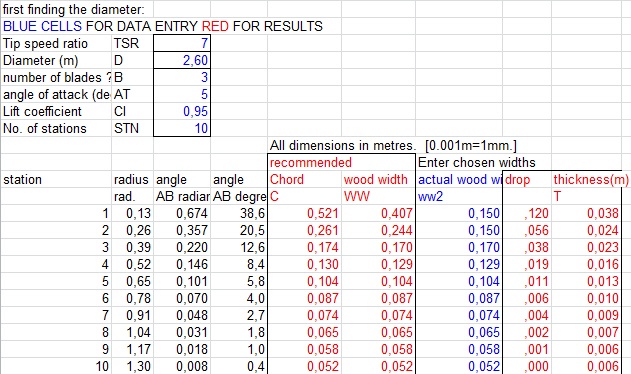
Task: Select station 4 angle 8,4 degrees
Action: click(x=239, y=264)
